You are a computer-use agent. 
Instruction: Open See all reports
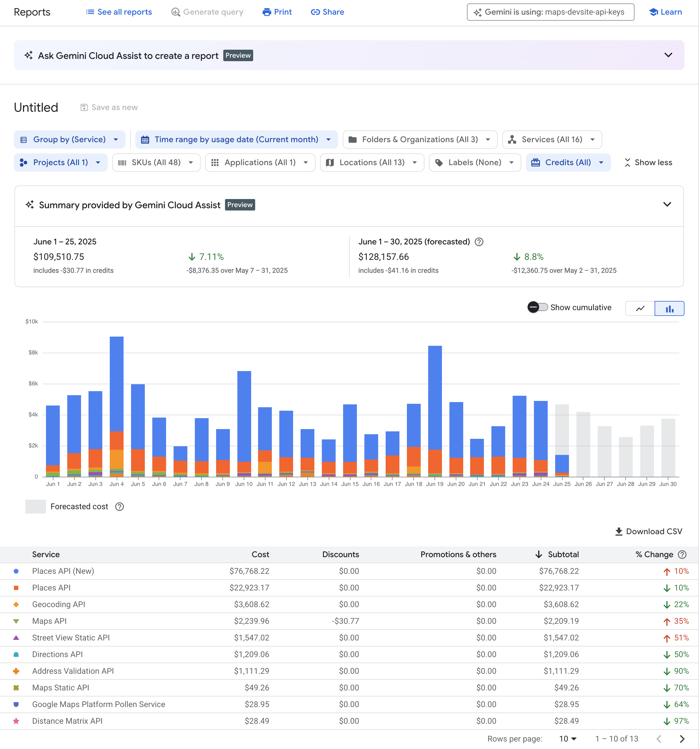(x=119, y=12)
